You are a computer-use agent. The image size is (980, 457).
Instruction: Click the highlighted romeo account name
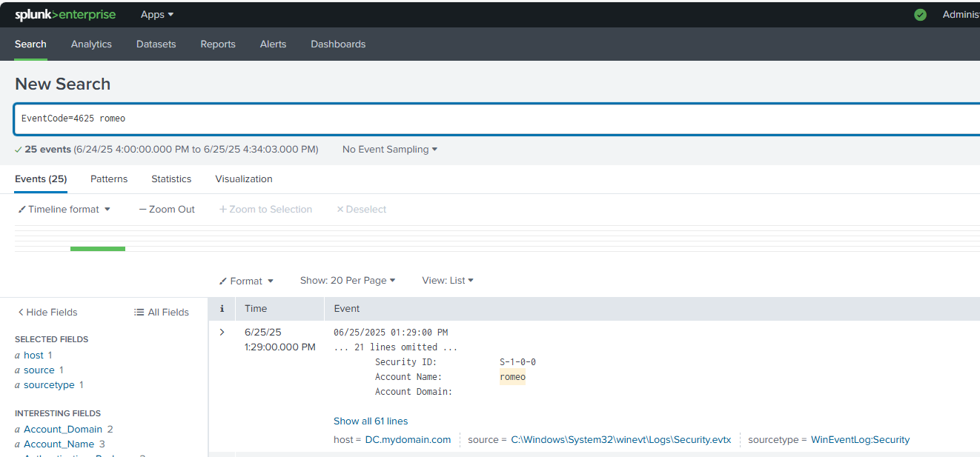[512, 377]
